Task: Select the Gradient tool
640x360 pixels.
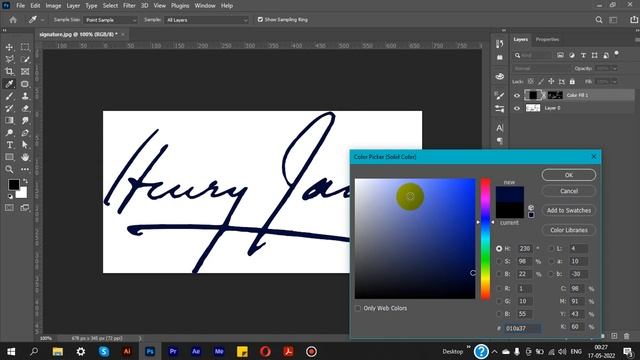Action: 9,120
